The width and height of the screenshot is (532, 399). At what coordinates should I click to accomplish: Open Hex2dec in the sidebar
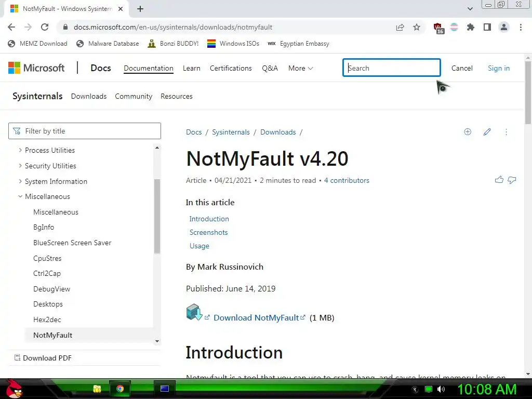point(47,320)
